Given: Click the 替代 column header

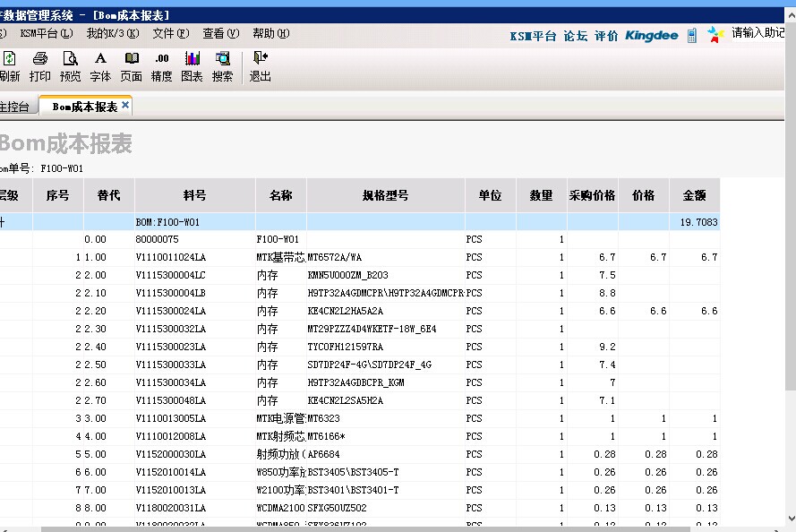Looking at the screenshot, I should point(109,195).
